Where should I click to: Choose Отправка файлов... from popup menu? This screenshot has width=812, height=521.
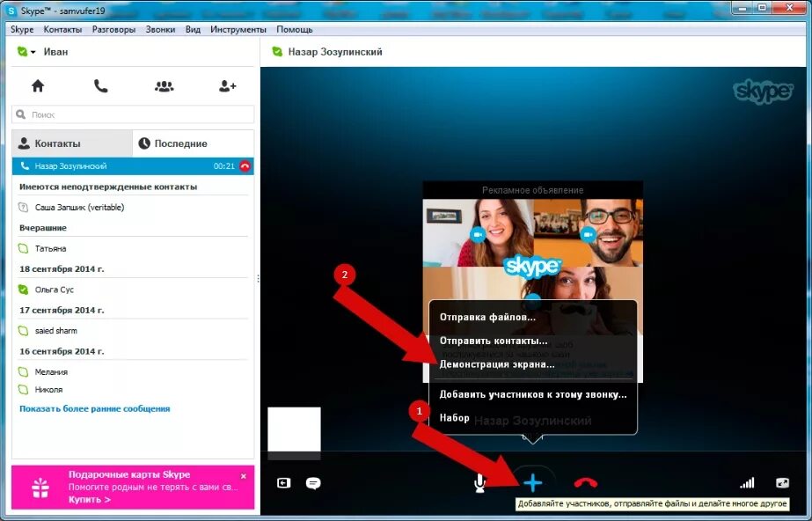[487, 317]
